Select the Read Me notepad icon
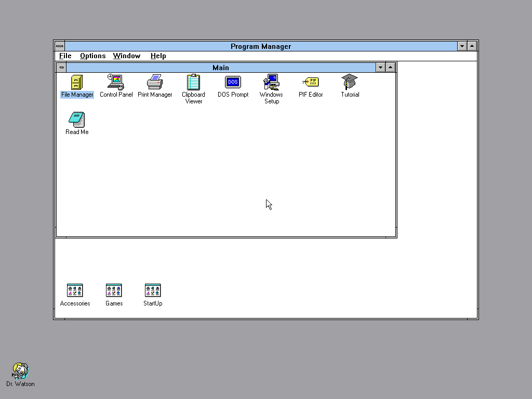Viewport: 532px width, 399px height. (x=77, y=119)
